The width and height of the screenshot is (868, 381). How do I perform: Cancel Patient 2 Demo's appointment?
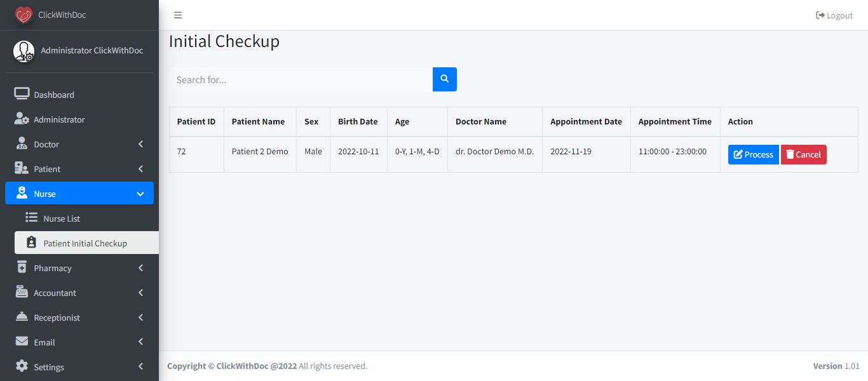(x=803, y=155)
